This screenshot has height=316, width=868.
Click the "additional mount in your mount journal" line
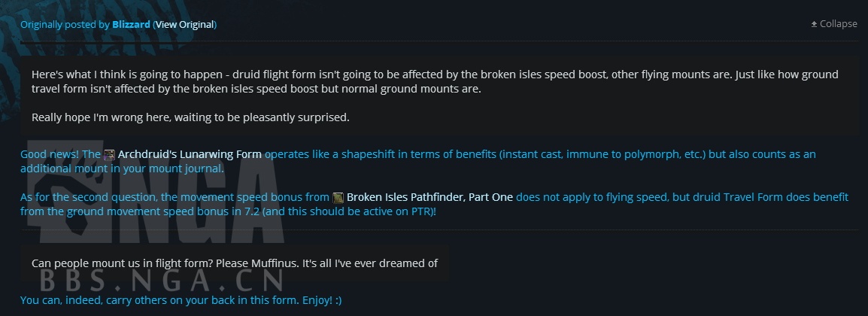coord(122,169)
